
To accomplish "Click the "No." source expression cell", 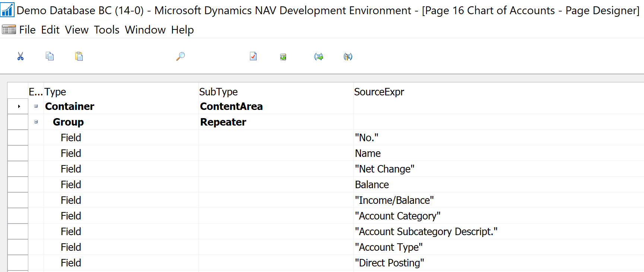I will point(499,137).
